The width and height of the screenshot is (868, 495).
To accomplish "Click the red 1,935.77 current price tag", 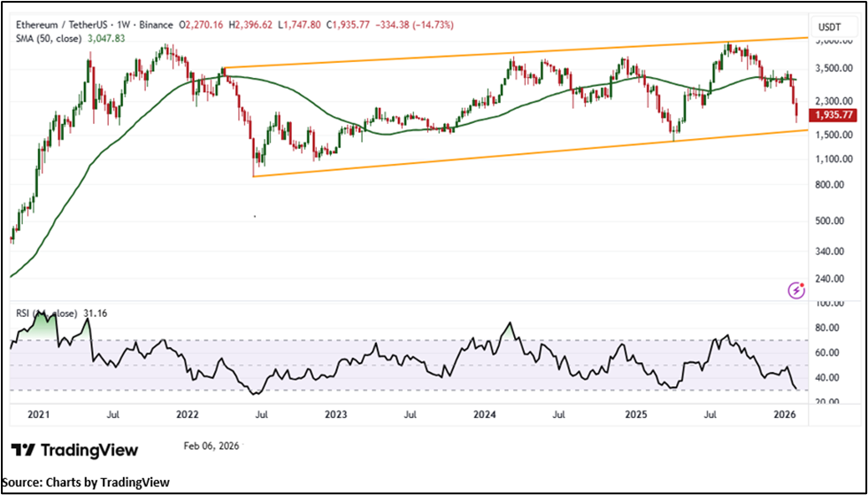I will coord(834,115).
